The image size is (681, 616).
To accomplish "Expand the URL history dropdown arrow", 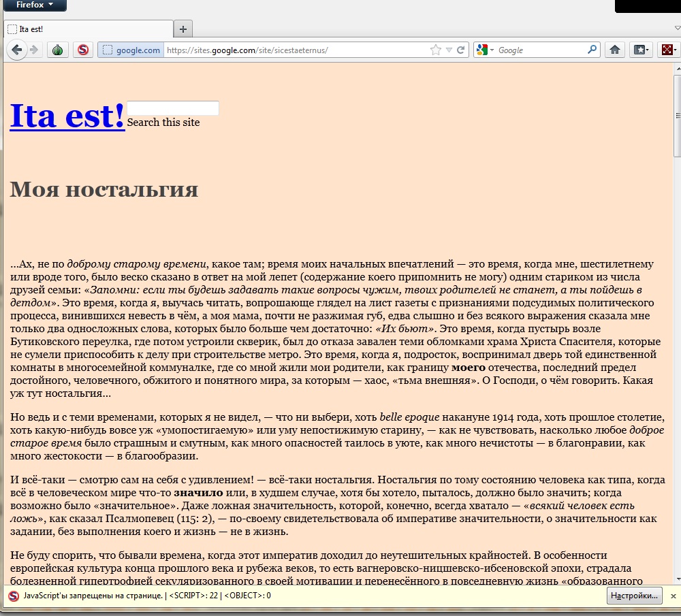I will pyautogui.click(x=449, y=50).
